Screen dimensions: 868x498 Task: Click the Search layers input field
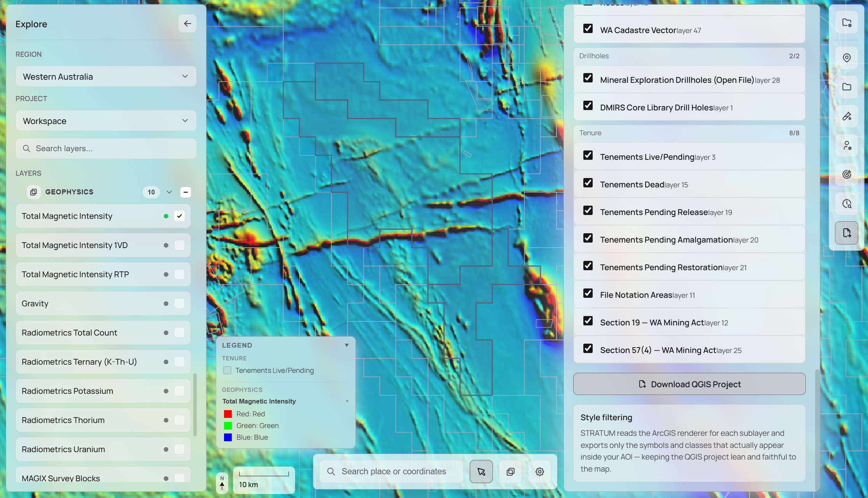(106, 149)
